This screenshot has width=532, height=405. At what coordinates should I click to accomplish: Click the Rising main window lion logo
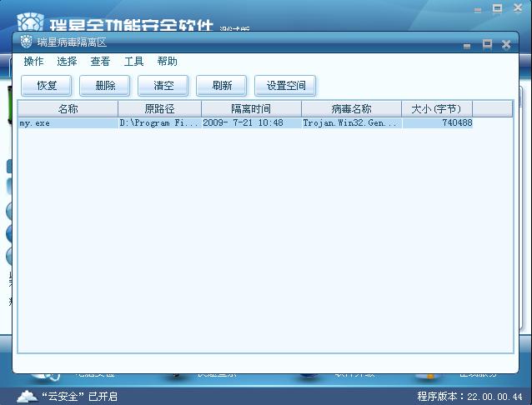(31, 22)
